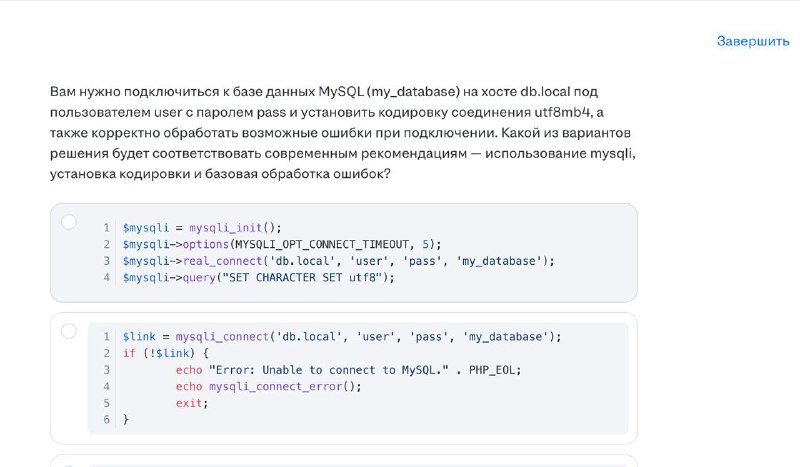
Task: Click the partially visible third answer card
Action: 344,460
